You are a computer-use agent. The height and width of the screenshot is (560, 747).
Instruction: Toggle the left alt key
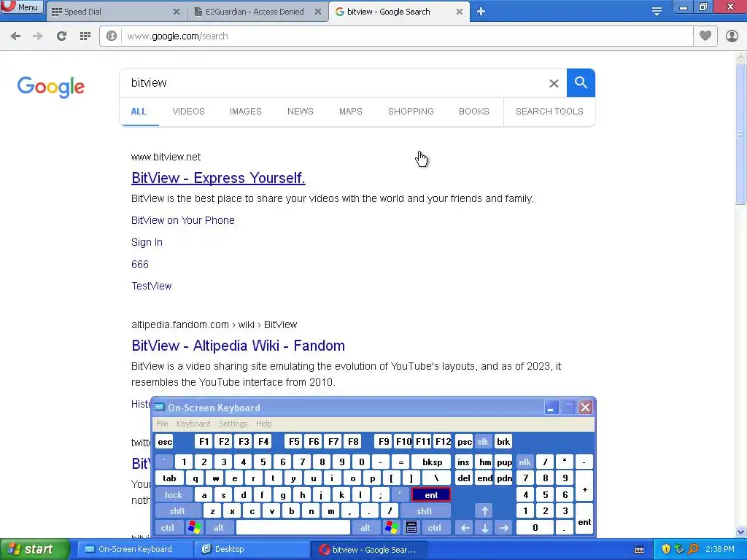pyautogui.click(x=218, y=528)
